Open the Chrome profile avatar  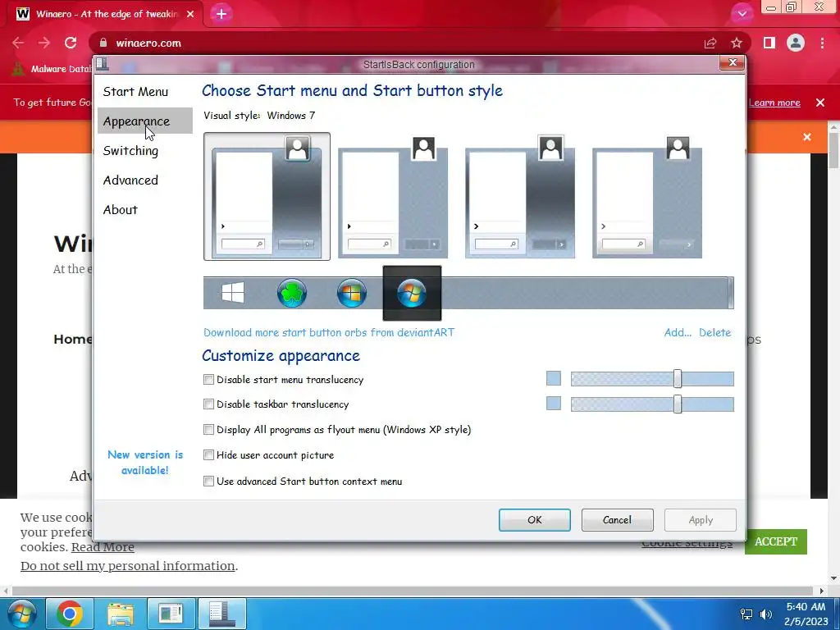pyautogui.click(x=796, y=43)
